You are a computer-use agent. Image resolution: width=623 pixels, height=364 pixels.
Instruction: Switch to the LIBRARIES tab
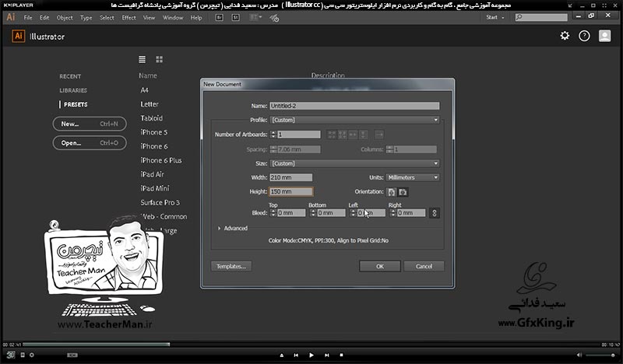point(73,90)
